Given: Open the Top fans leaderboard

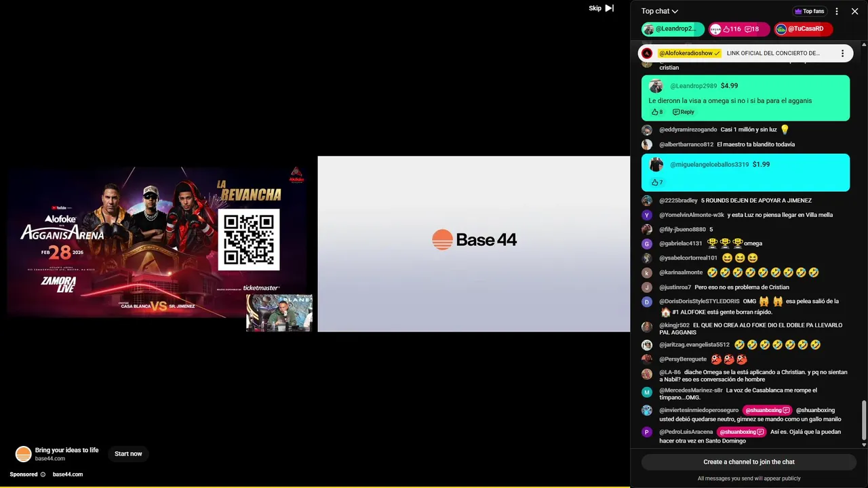Looking at the screenshot, I should (809, 11).
